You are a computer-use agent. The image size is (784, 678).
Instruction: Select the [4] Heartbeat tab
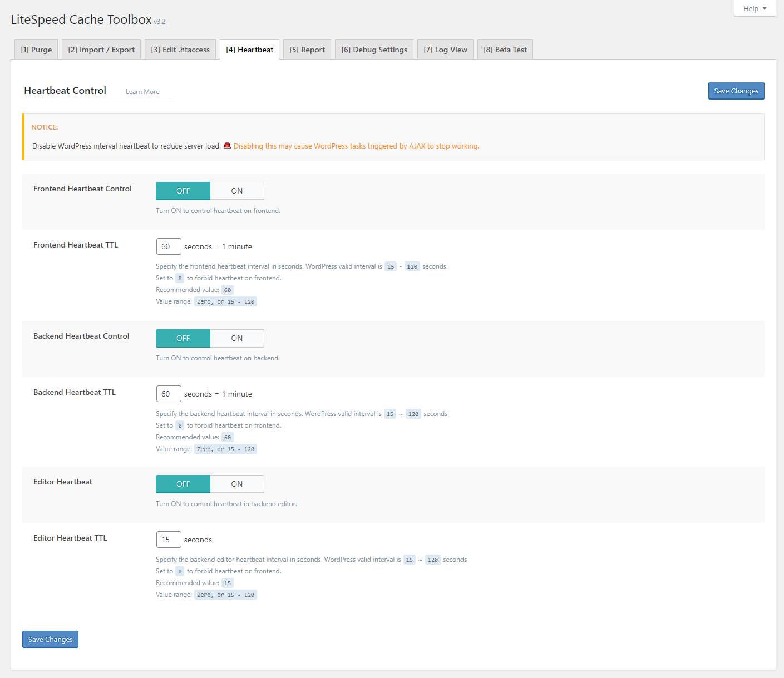pyautogui.click(x=249, y=50)
